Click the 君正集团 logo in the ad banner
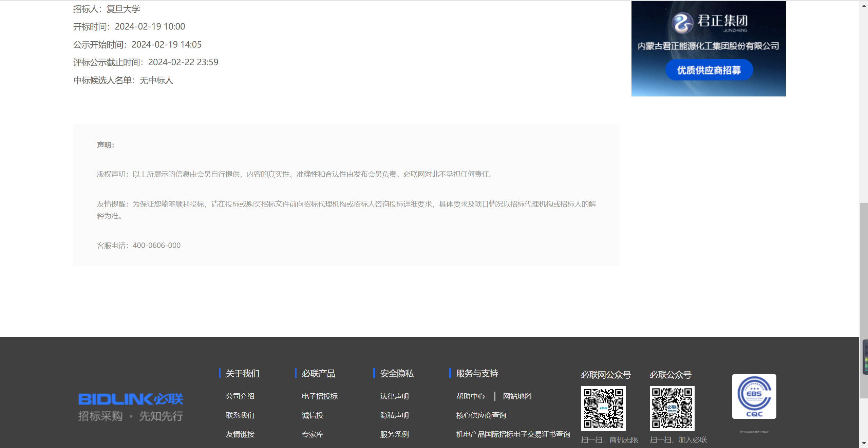The height and width of the screenshot is (448, 868). point(709,23)
